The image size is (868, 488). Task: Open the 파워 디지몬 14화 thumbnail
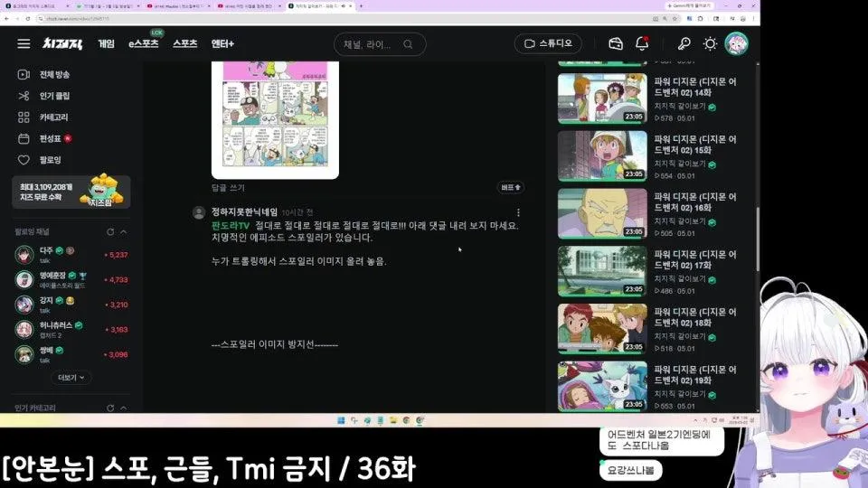(602, 99)
